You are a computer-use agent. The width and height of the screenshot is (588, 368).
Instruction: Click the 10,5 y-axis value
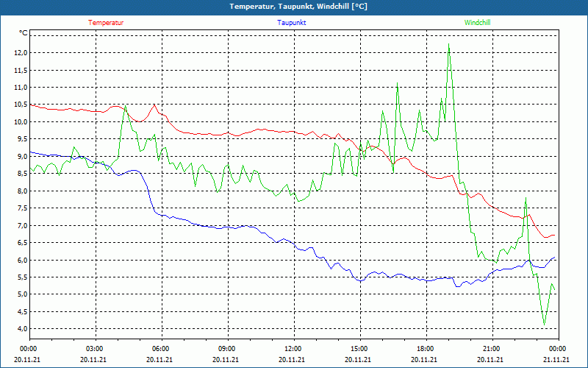coord(21,105)
